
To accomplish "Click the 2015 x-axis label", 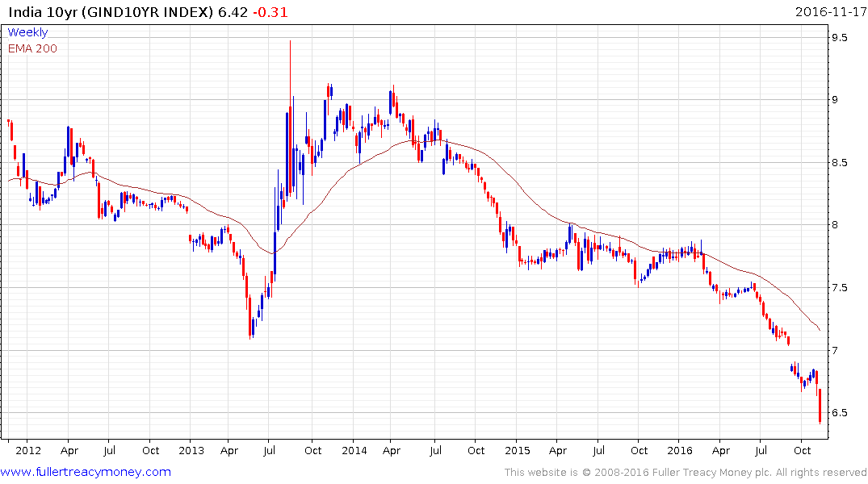I will point(517,450).
